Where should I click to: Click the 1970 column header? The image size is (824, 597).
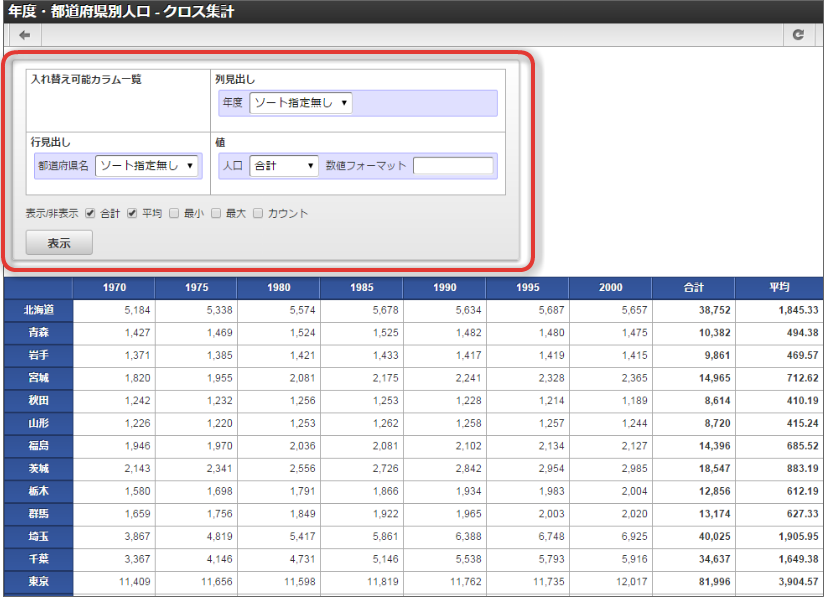pyautogui.click(x=114, y=287)
